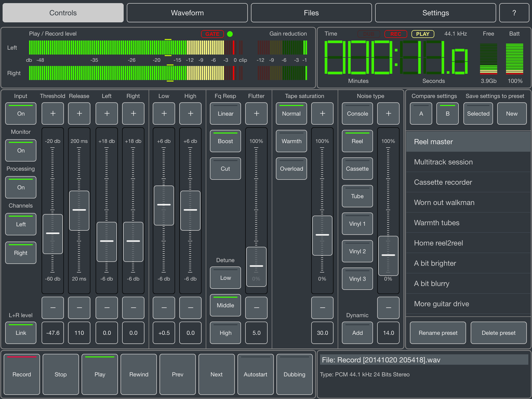Toggle the Left channel button

pos(21,224)
